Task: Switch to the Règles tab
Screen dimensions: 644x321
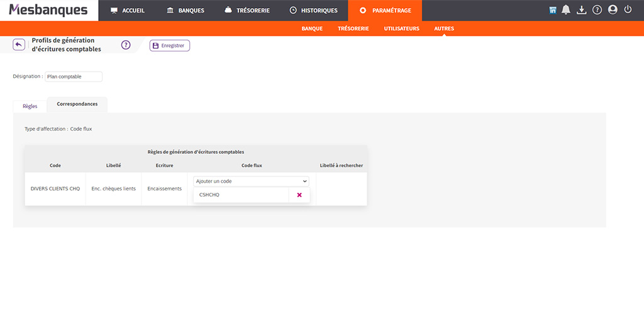Action: pyautogui.click(x=30, y=106)
